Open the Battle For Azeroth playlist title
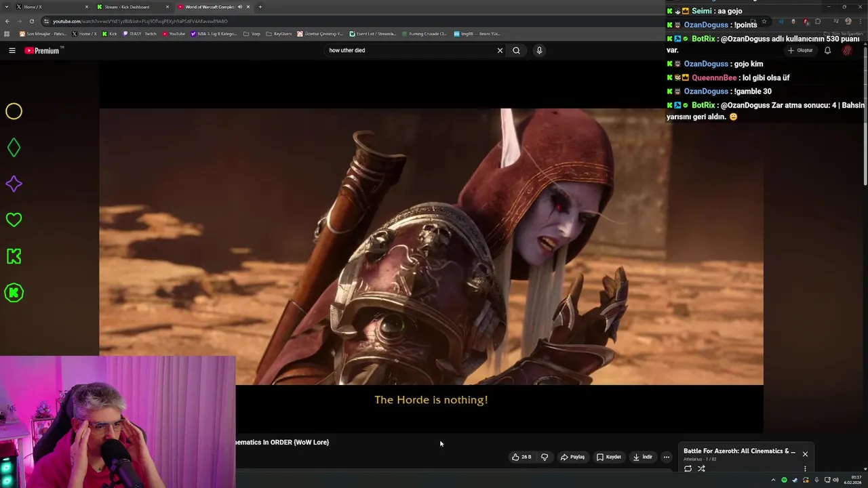Screen dimensions: 868x488 (739, 451)
